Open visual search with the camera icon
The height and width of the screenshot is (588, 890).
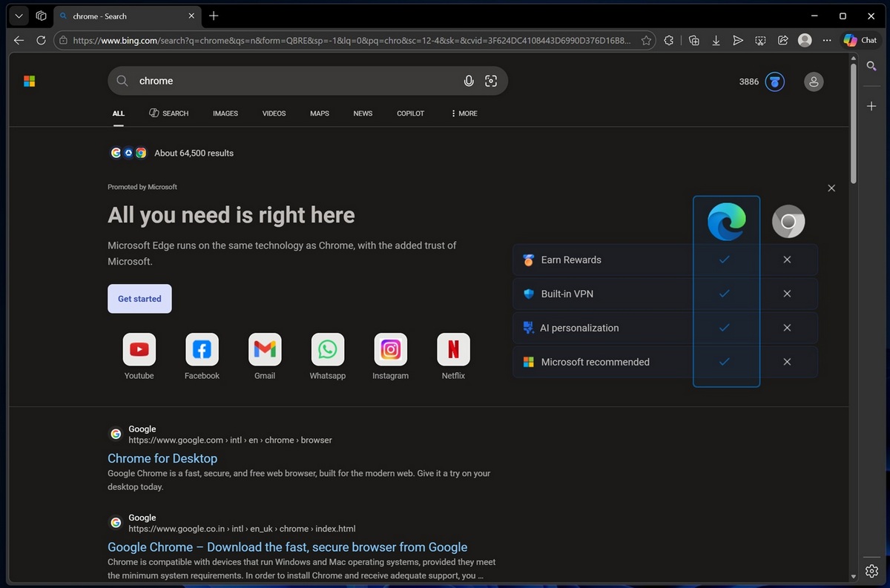pos(491,81)
